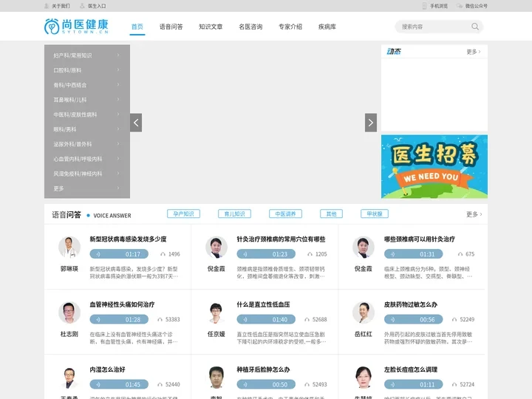Expand 妇产科/常用知识 category
This screenshot has height=399, width=532.
(x=87, y=55)
